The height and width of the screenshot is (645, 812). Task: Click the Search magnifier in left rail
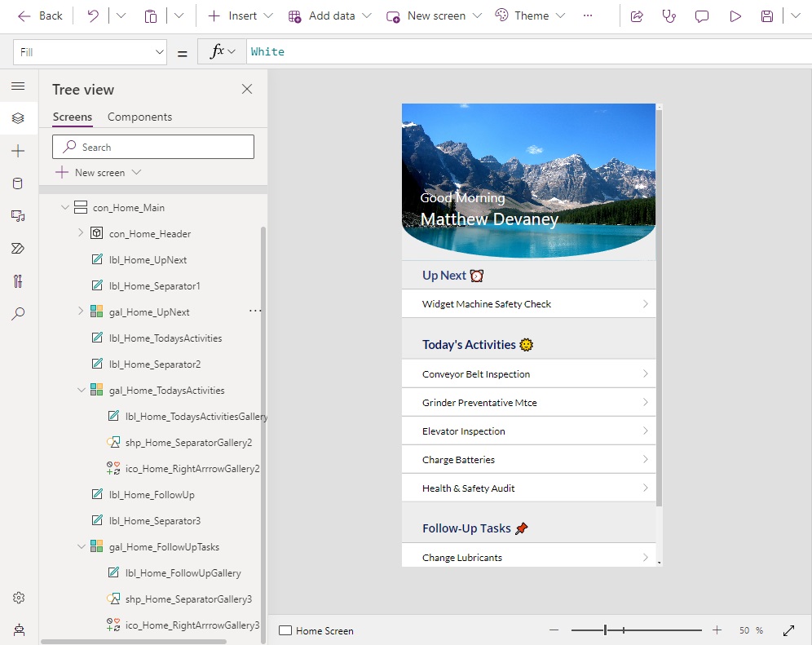18,313
